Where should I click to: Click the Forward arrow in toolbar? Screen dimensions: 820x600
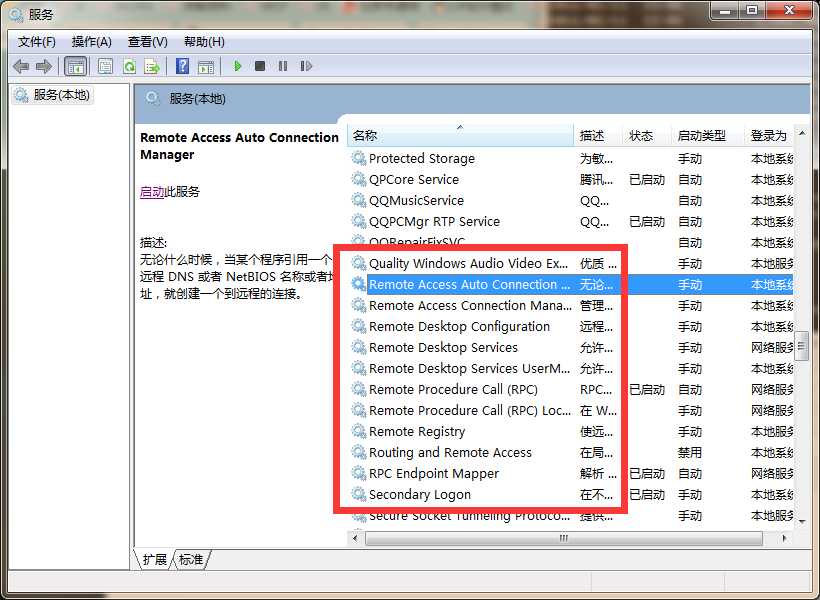[44, 66]
